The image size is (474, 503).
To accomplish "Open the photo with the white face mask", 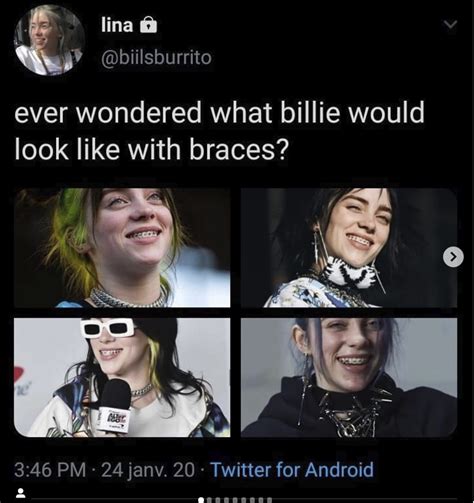I will click(x=349, y=248).
